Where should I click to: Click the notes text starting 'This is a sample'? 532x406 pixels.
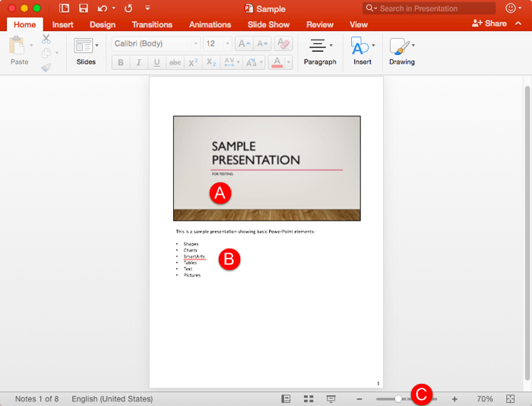click(245, 232)
